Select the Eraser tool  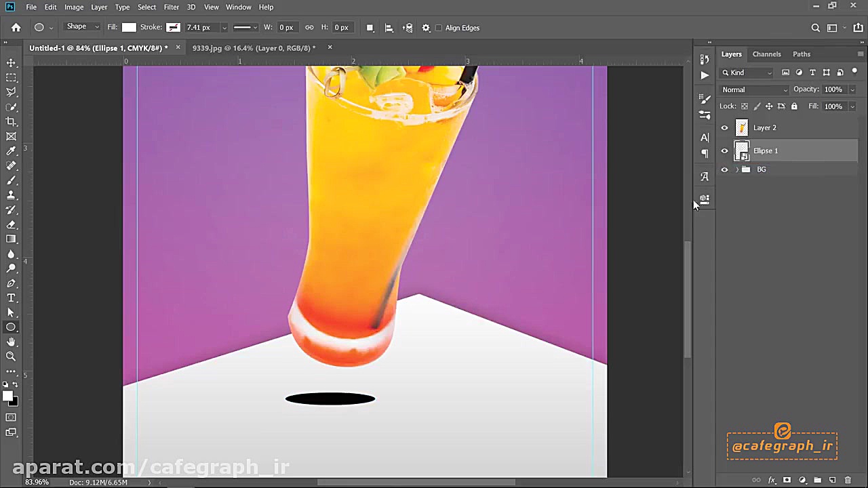(x=11, y=224)
